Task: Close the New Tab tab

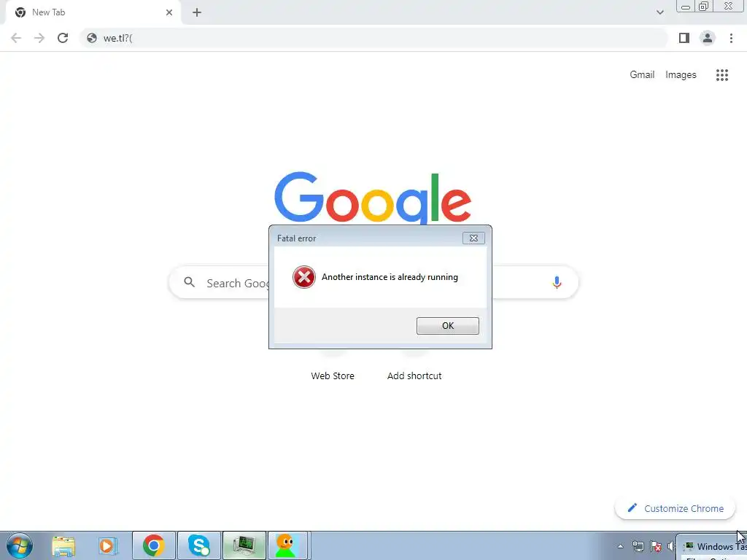Action: click(169, 12)
